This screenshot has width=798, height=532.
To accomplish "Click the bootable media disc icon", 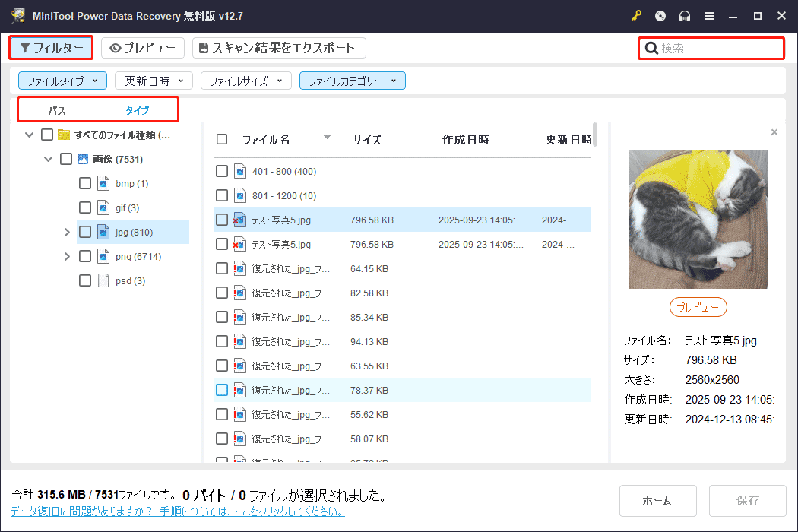I will click(660, 15).
